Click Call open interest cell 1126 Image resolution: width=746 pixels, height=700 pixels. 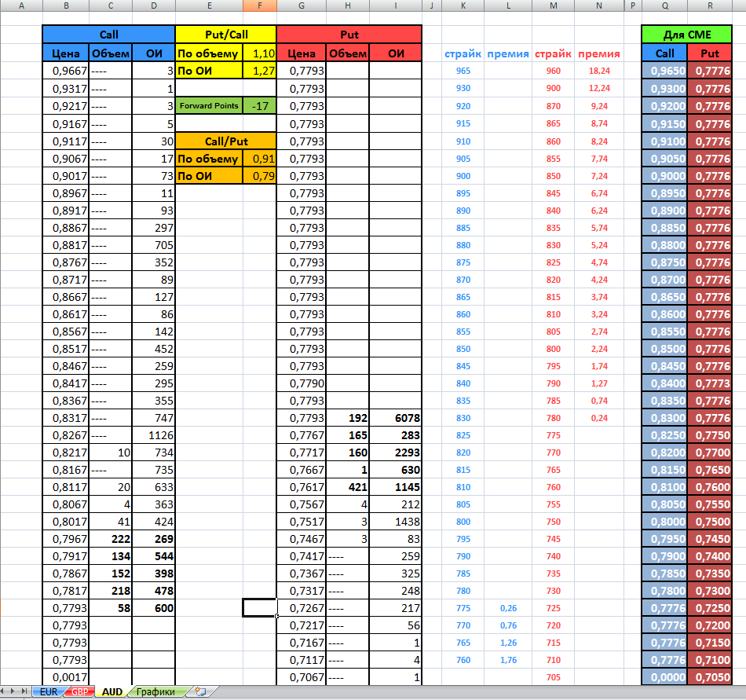[x=153, y=435]
